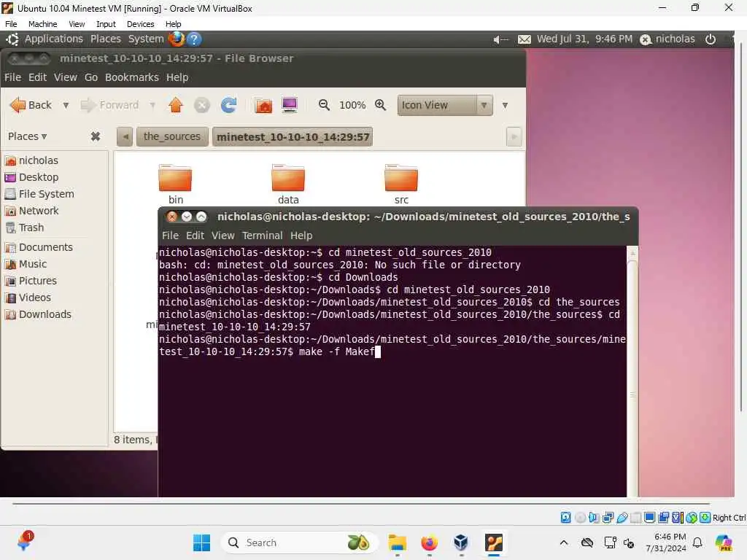
Task: Open VirtualBox Machine menu
Action: (x=42, y=24)
